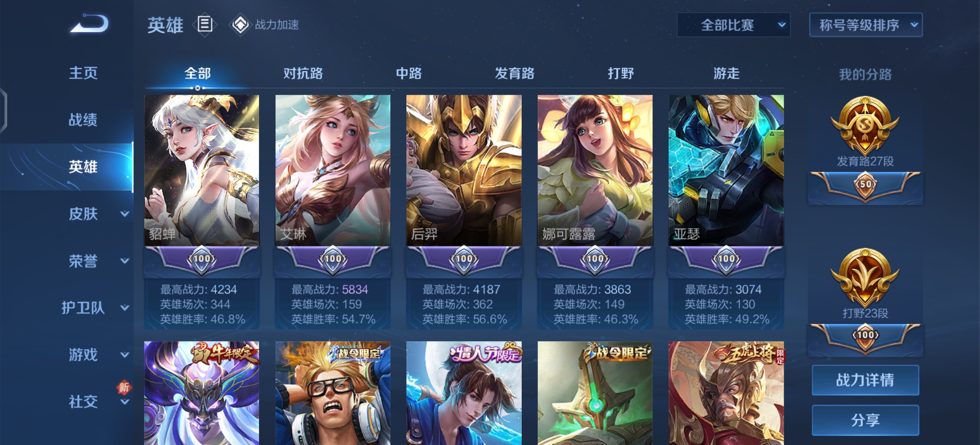Select the 打野23段 badge emblem
This screenshot has height=445, width=980.
pos(865,277)
